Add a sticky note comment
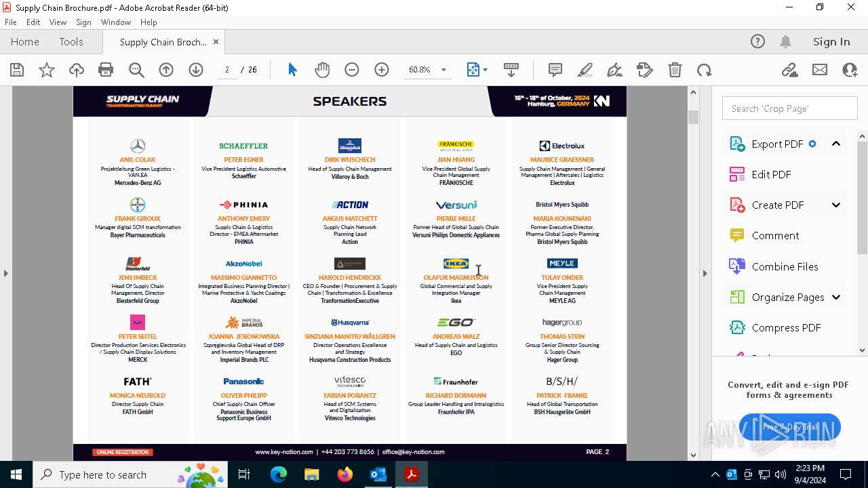Screen dimensions: 868x488 555,70
